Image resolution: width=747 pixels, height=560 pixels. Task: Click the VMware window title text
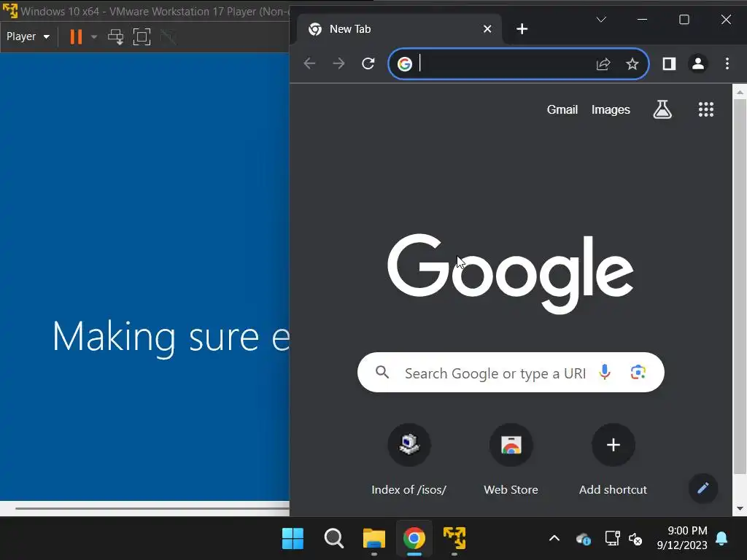155,12
